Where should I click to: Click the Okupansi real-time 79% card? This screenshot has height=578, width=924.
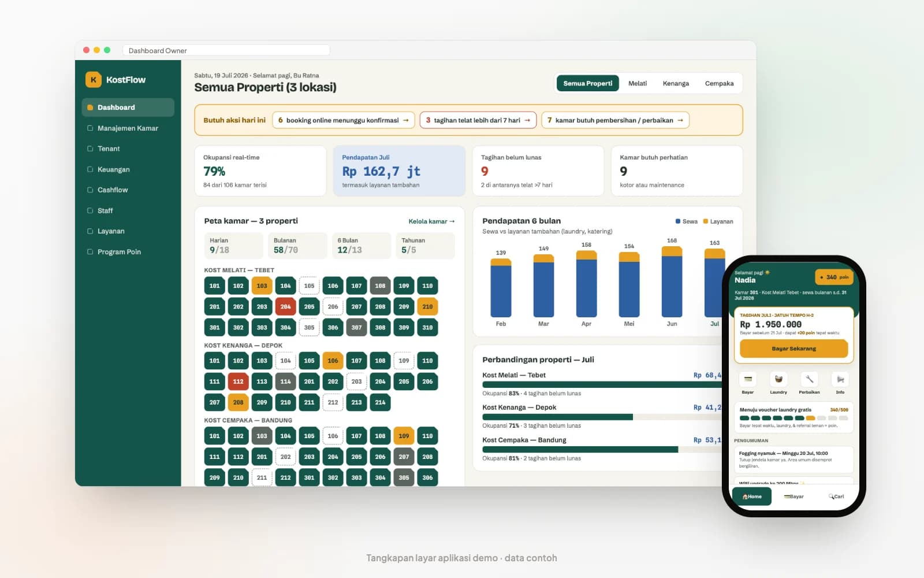[x=260, y=171]
